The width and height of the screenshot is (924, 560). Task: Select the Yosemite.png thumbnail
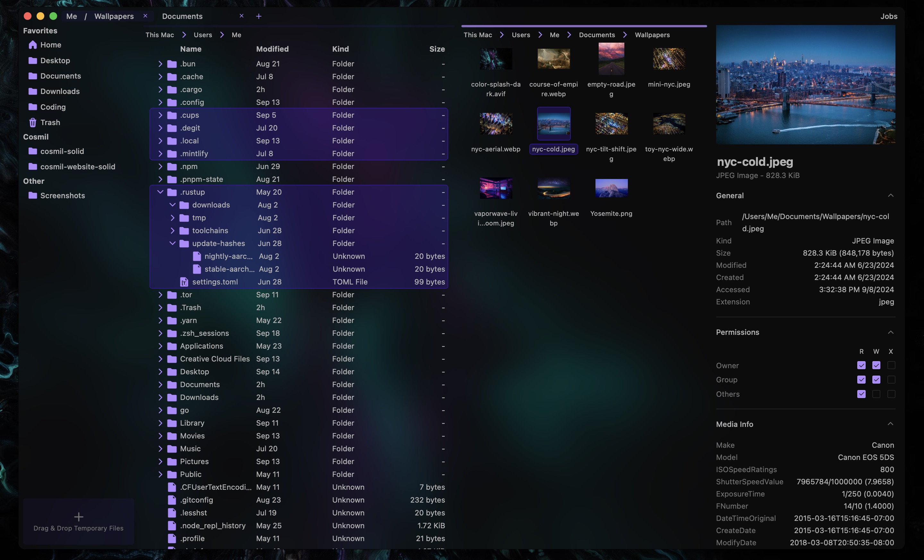tap(611, 188)
